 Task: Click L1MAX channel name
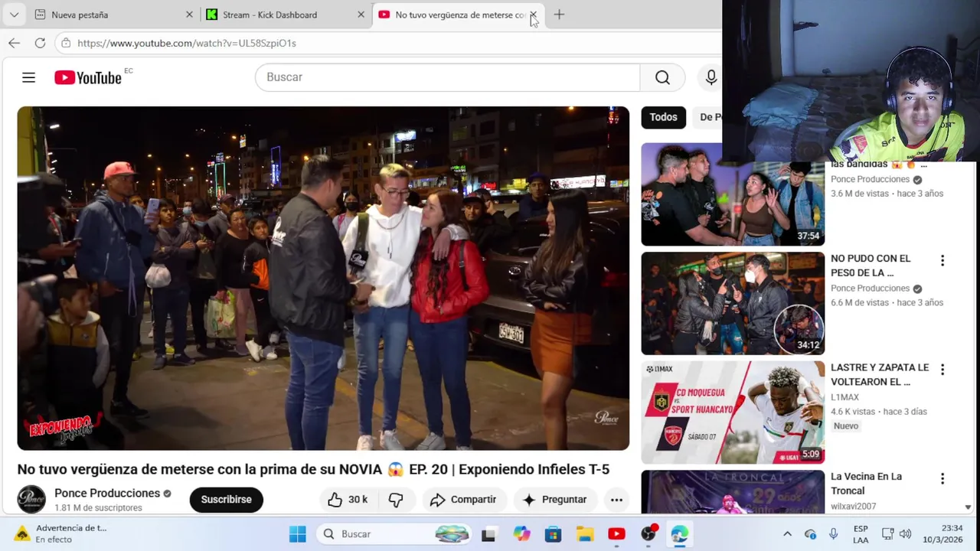click(844, 397)
